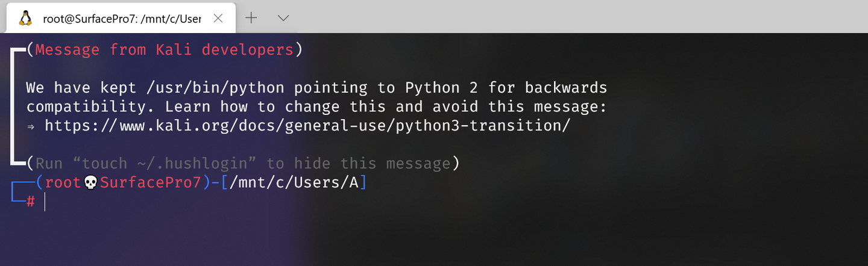Click the /usr/bin/python path text

point(215,88)
